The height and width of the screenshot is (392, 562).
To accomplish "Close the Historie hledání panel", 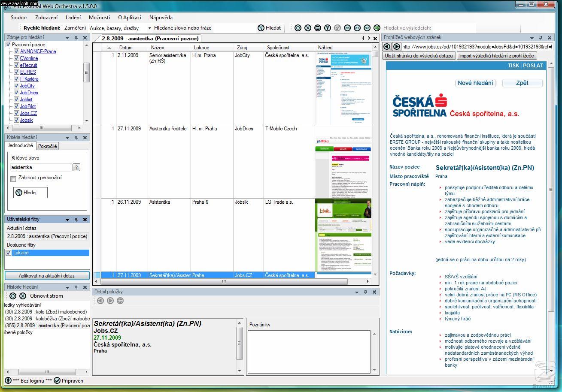I will [x=85, y=287].
